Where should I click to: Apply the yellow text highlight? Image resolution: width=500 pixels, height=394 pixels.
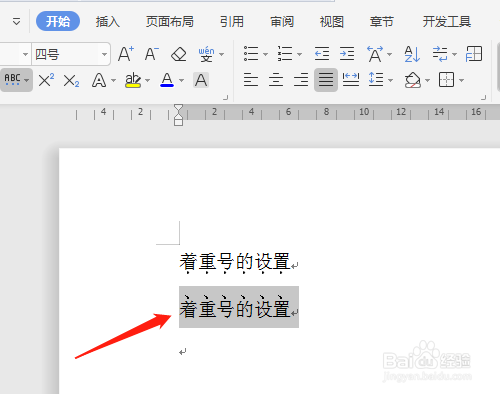point(133,80)
